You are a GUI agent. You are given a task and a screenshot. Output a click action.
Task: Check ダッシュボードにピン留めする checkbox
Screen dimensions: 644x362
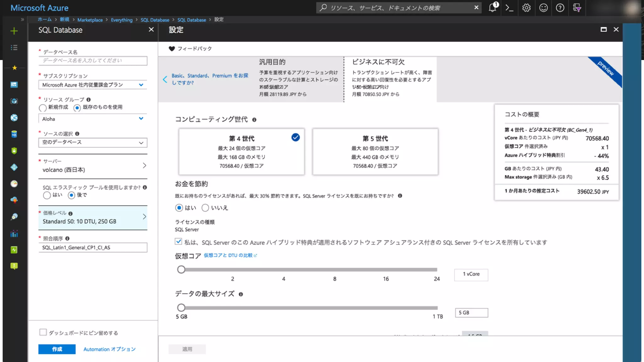(43, 332)
